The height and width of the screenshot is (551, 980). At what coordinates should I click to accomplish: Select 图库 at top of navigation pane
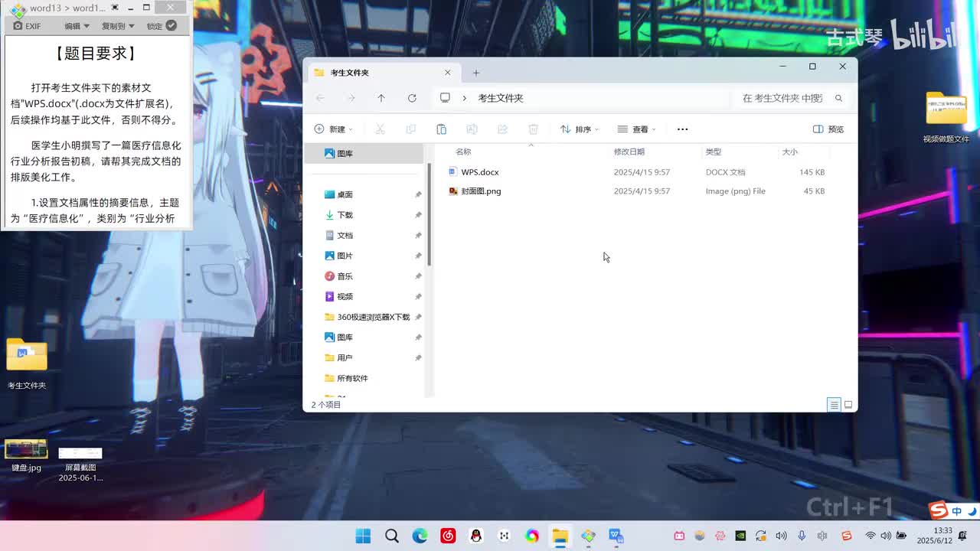click(x=365, y=154)
